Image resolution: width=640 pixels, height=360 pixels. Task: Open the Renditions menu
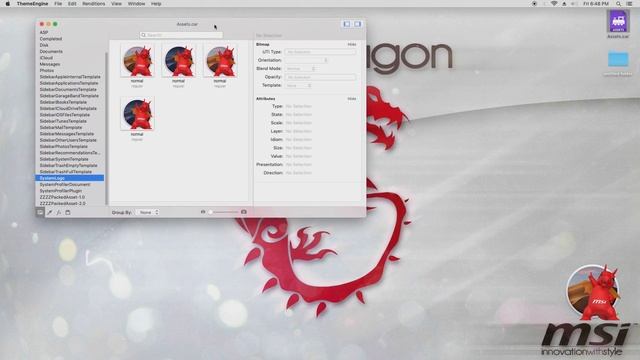(x=93, y=4)
